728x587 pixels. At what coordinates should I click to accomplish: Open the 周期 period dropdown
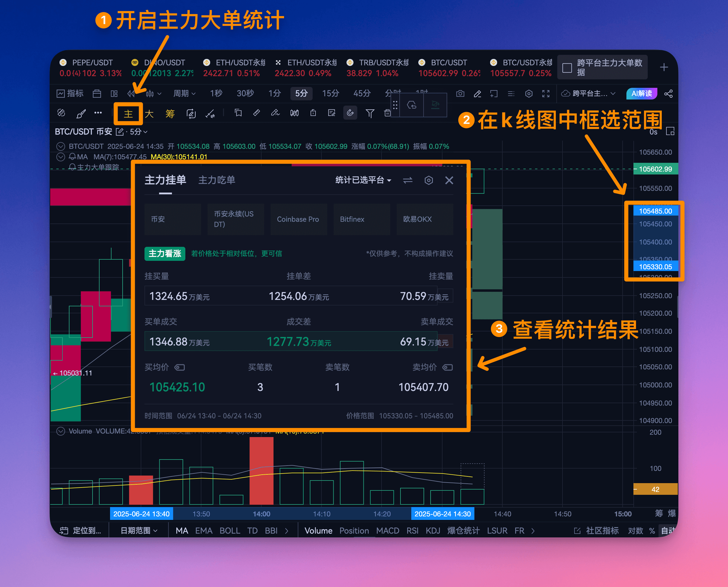click(x=184, y=94)
